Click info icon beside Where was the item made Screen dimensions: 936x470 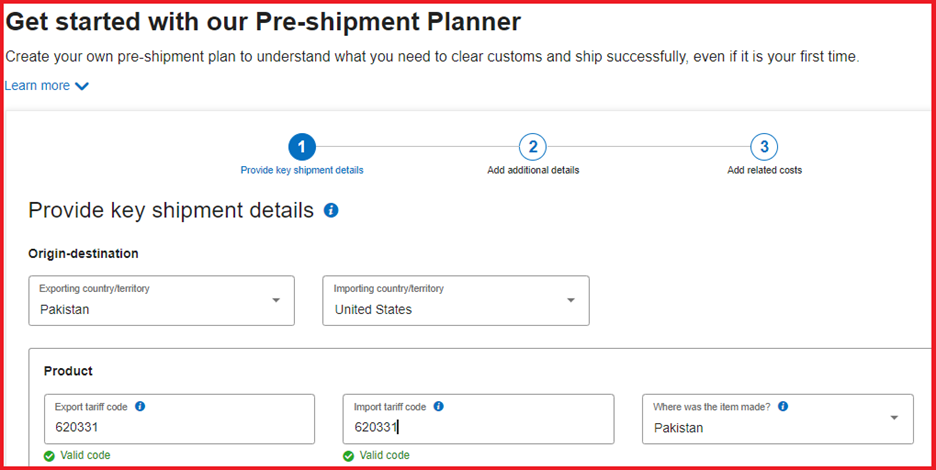[x=783, y=406]
